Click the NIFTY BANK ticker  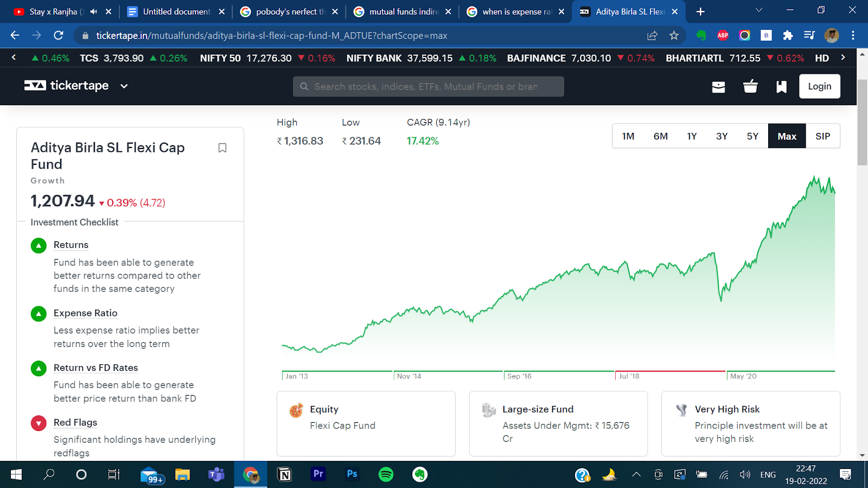(422, 58)
